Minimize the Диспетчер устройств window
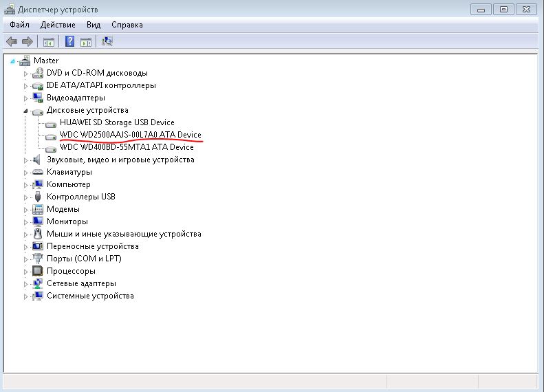The image size is (544, 392). coord(481,10)
